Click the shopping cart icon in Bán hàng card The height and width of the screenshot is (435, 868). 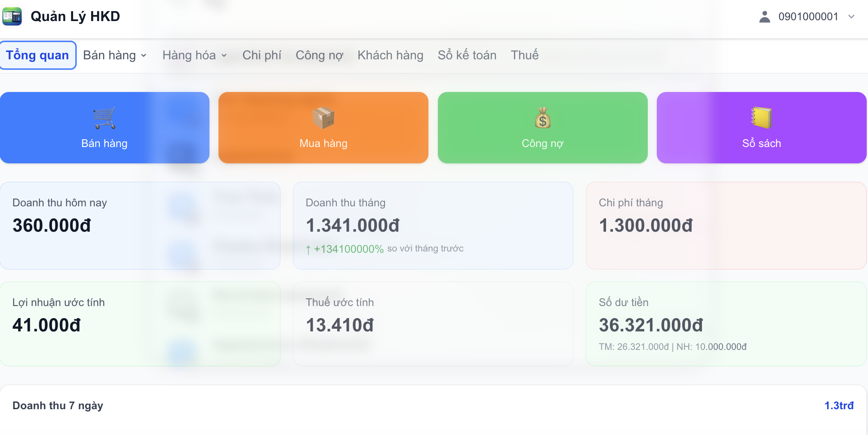pos(105,118)
